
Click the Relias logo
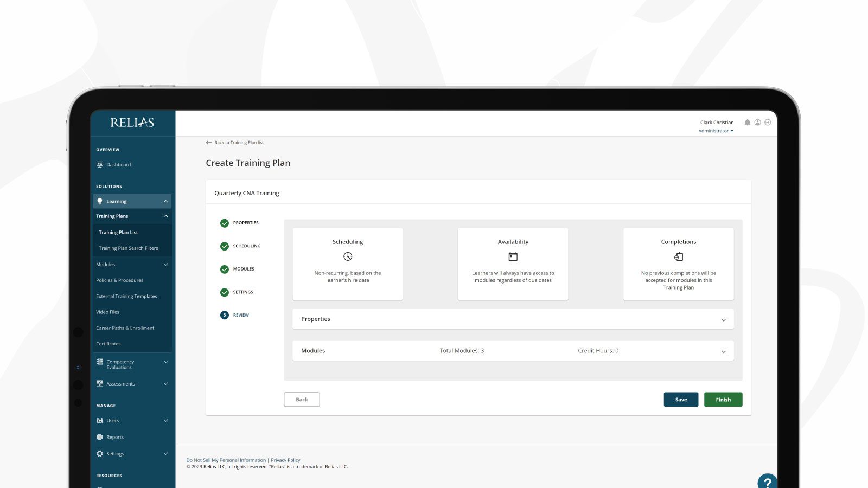click(x=132, y=123)
